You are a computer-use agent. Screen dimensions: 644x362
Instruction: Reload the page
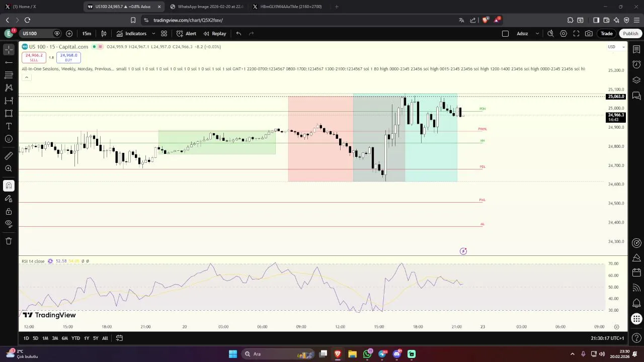tap(27, 20)
